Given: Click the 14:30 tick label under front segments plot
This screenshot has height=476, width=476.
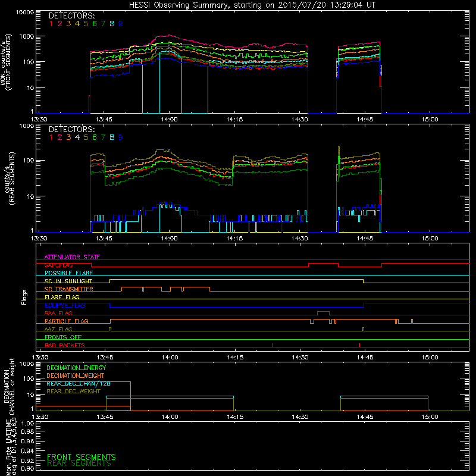Looking at the screenshot, I should click(300, 120).
